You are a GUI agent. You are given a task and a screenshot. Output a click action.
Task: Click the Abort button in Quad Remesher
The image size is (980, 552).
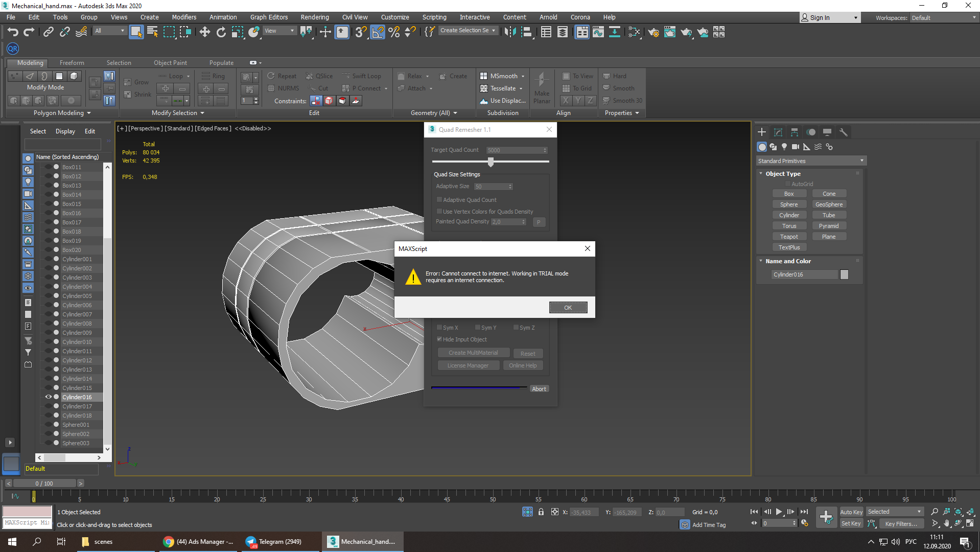tap(539, 389)
